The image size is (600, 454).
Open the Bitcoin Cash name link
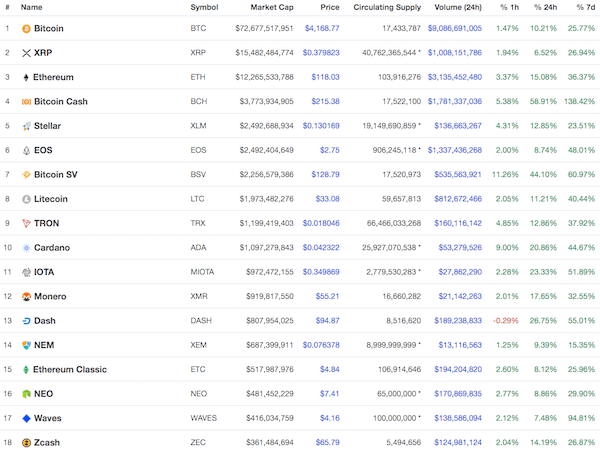tap(61, 101)
